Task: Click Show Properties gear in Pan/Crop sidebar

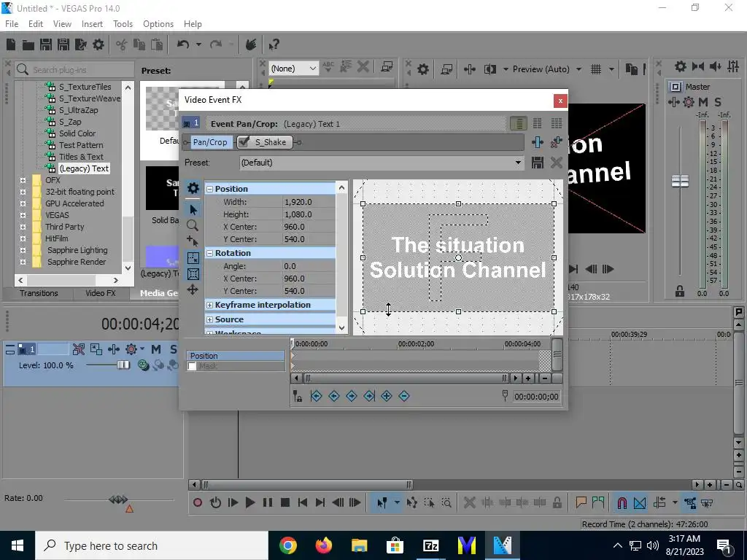Action: point(193,187)
